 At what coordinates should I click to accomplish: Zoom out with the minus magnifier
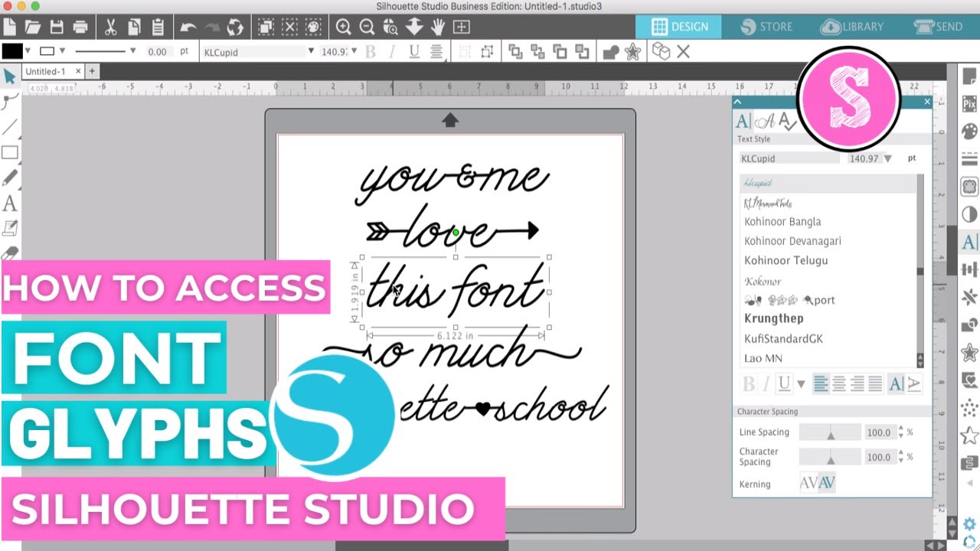click(x=367, y=28)
